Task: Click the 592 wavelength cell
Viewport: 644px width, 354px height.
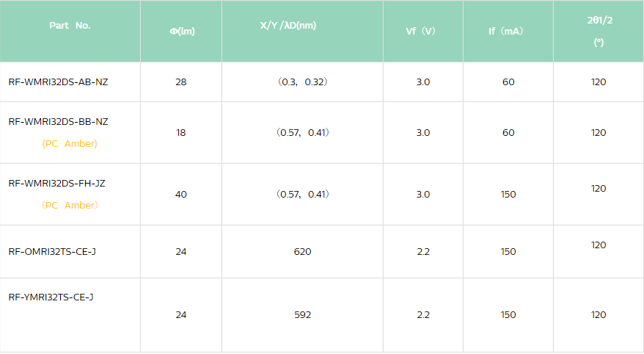Action: (302, 315)
